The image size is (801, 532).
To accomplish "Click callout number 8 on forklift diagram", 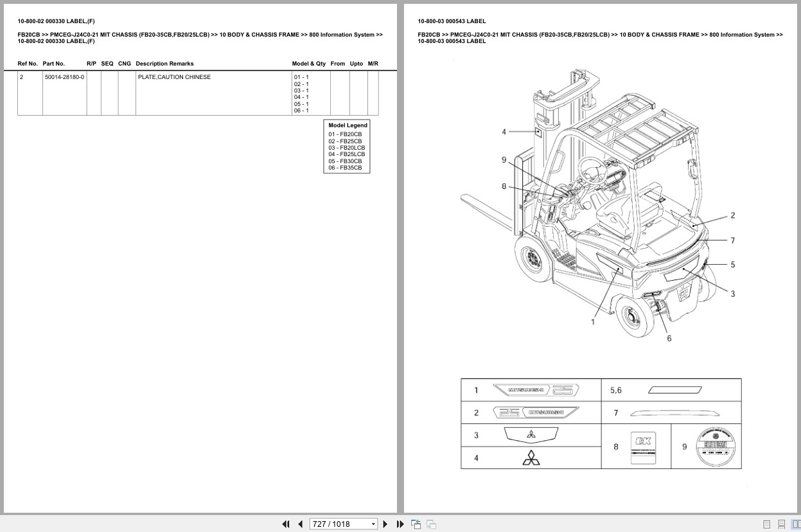I will (504, 187).
